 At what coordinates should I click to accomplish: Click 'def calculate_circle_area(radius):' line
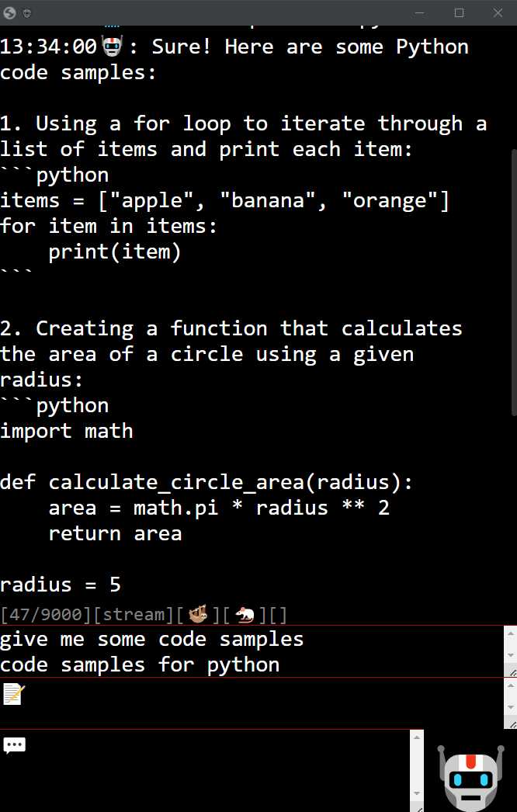click(x=206, y=482)
